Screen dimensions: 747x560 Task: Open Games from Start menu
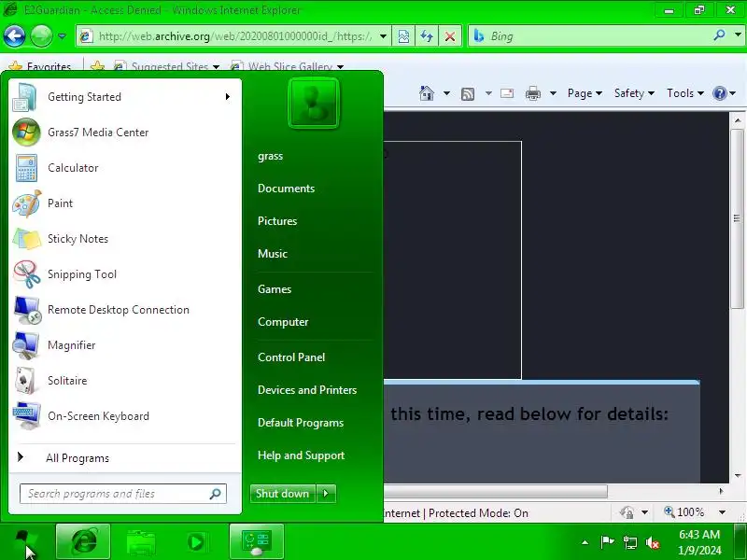click(x=275, y=289)
